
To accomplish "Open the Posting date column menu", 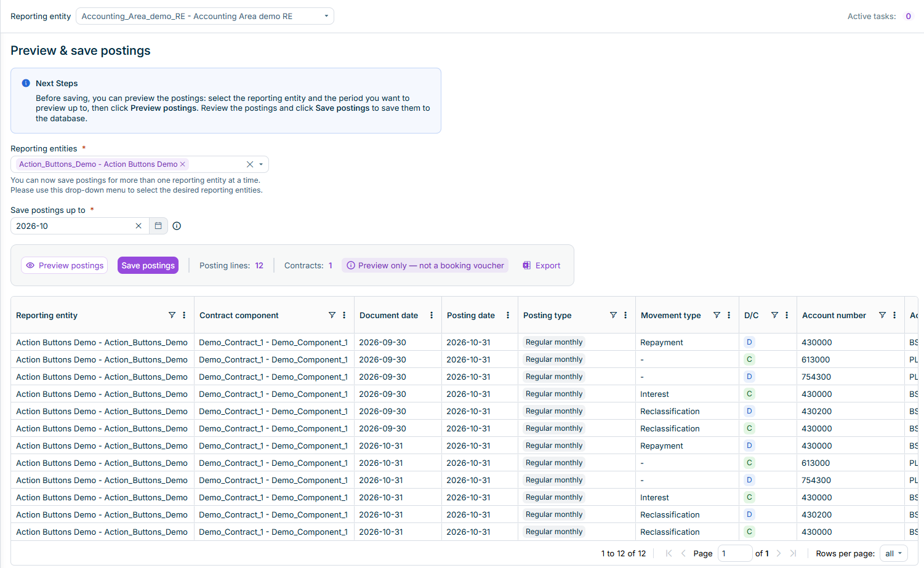I will click(x=508, y=315).
